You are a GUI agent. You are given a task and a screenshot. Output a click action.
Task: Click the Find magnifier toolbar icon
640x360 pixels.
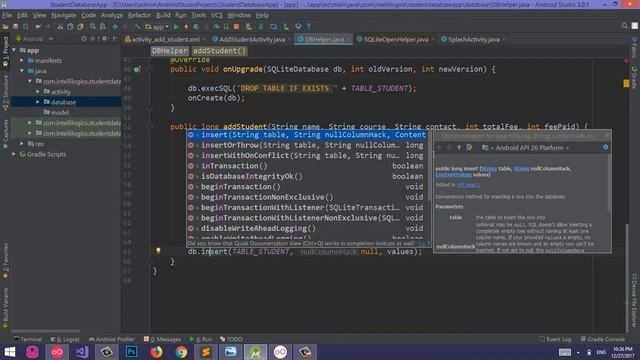[x=93, y=27]
